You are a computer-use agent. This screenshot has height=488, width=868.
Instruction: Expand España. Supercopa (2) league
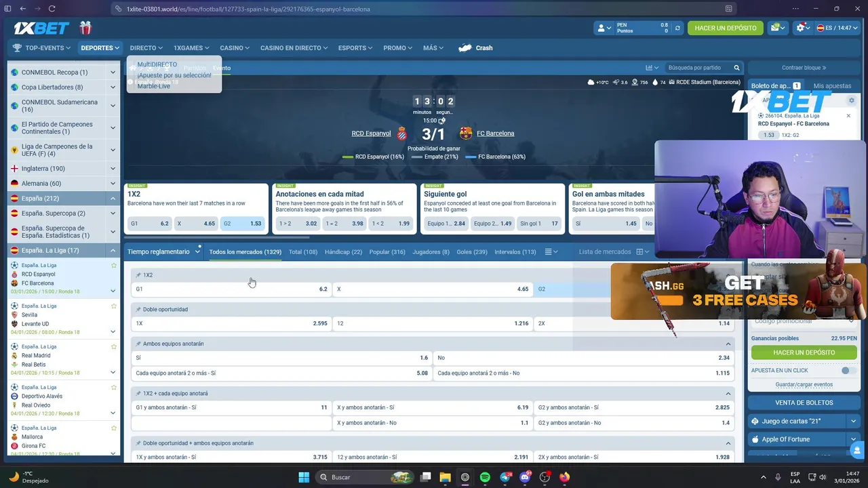pos(113,213)
